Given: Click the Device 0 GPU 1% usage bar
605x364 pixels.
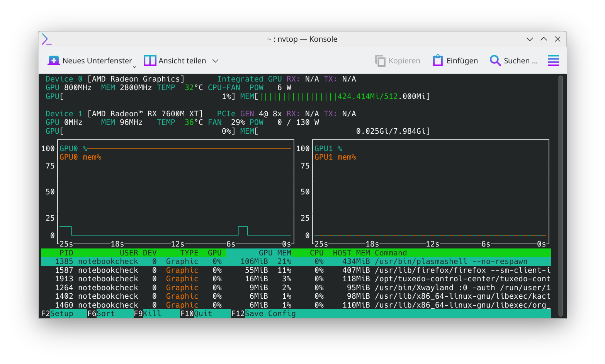Looking at the screenshot, I should tap(141, 97).
